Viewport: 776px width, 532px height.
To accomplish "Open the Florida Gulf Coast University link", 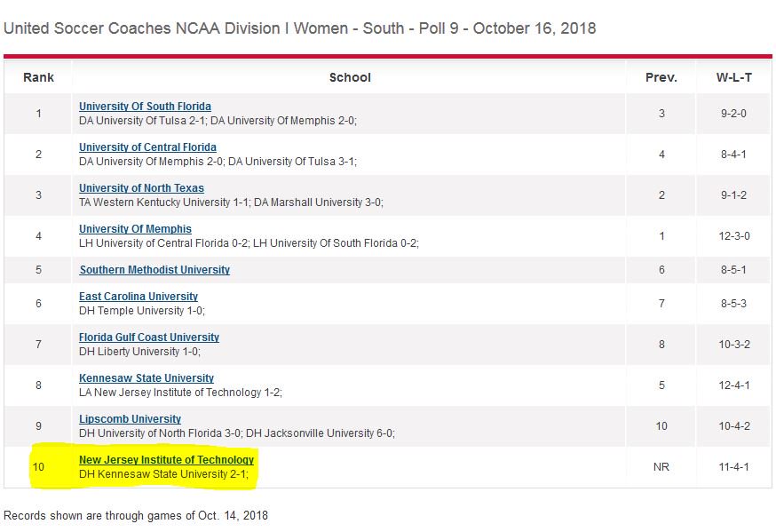I will [x=148, y=337].
